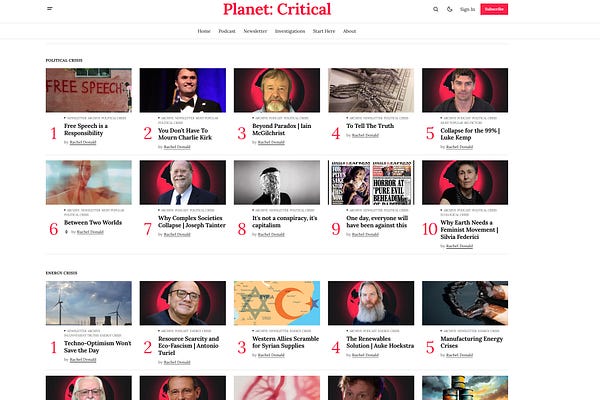Open the Syria map thumbnail
Image resolution: width=600 pixels, height=400 pixels.
(277, 303)
